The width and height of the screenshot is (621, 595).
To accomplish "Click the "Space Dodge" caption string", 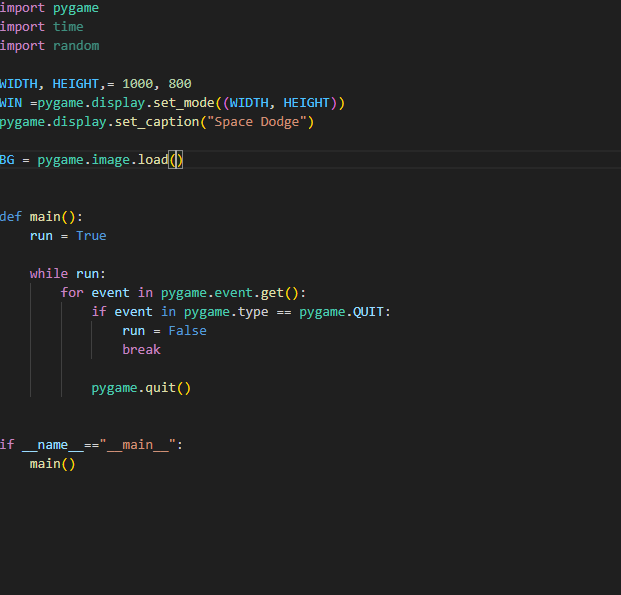I will (260, 122).
